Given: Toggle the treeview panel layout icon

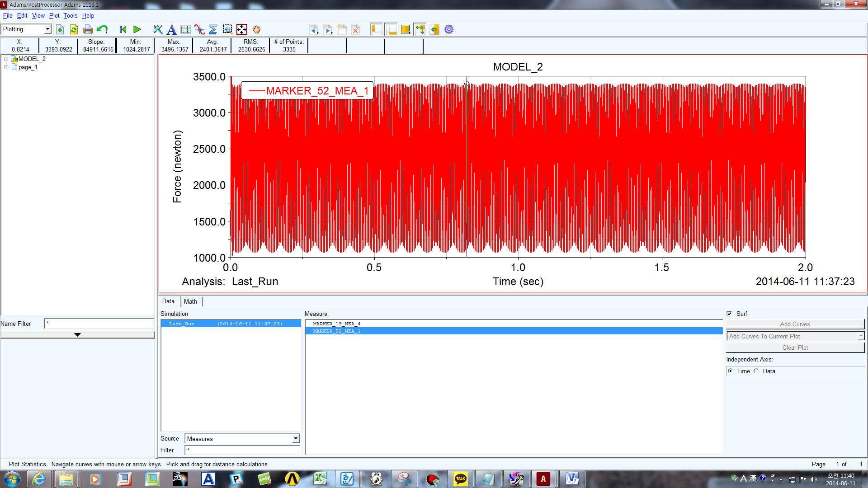Looking at the screenshot, I should 377,29.
